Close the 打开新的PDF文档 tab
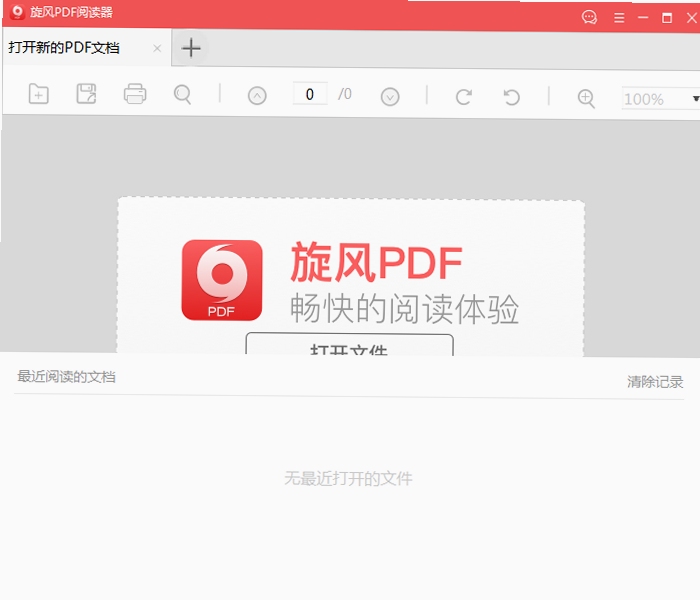Screen dimensions: 700x600 click(157, 48)
